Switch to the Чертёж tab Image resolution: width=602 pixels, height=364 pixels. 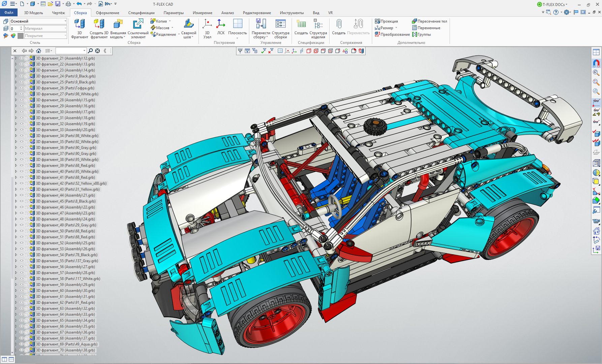[58, 13]
